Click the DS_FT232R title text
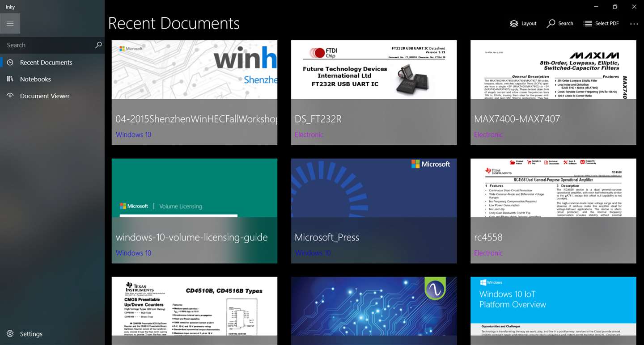Image resolution: width=644 pixels, height=345 pixels. pyautogui.click(x=318, y=119)
